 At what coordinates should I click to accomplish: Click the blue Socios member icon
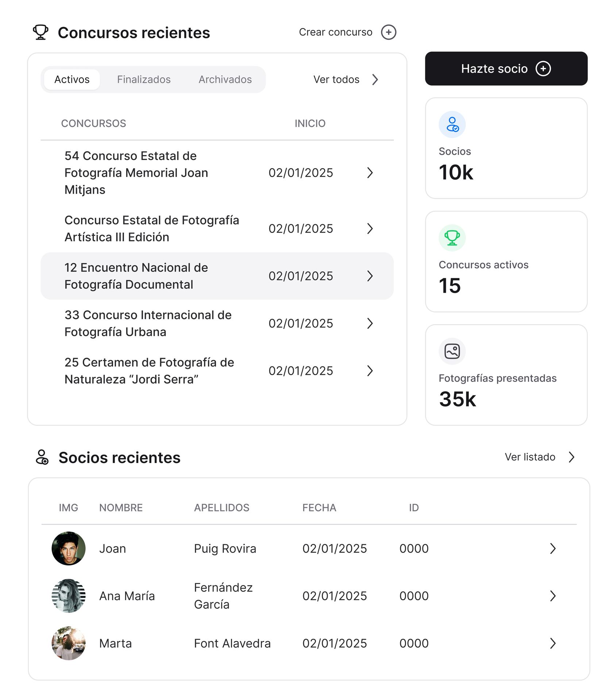click(452, 124)
